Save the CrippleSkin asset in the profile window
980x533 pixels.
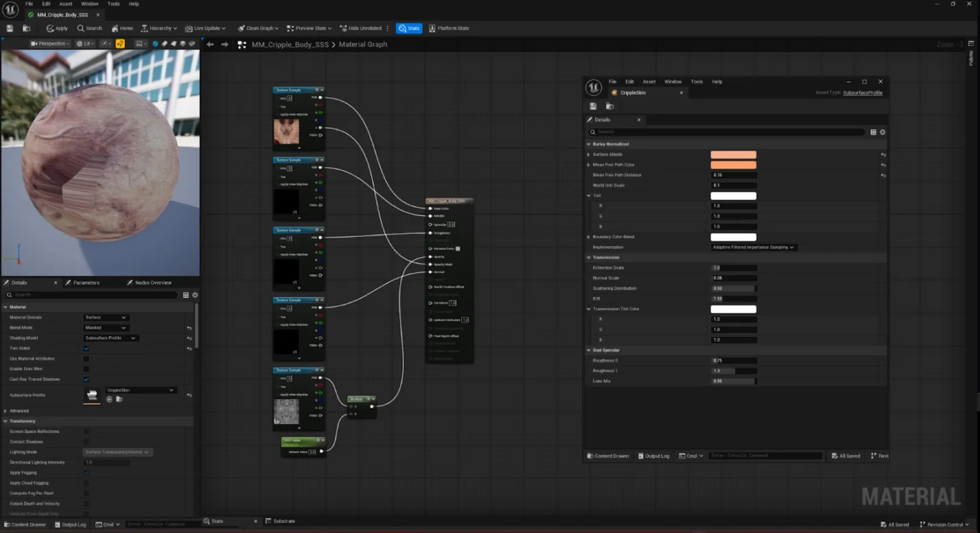tap(593, 106)
